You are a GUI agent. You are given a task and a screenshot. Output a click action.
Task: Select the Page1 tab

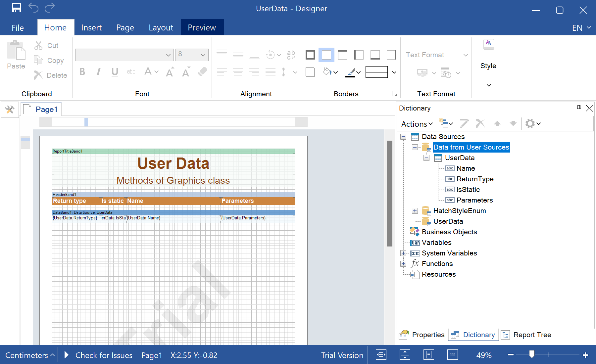41,110
